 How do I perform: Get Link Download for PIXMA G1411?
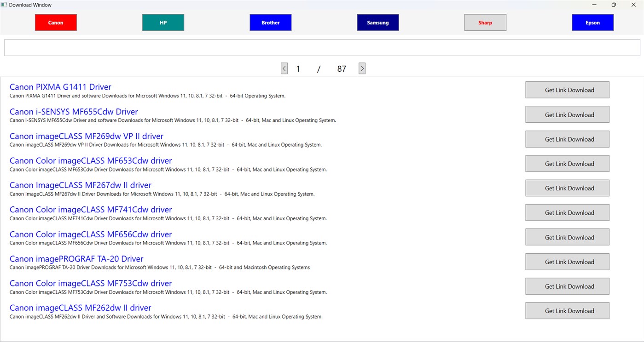point(567,90)
